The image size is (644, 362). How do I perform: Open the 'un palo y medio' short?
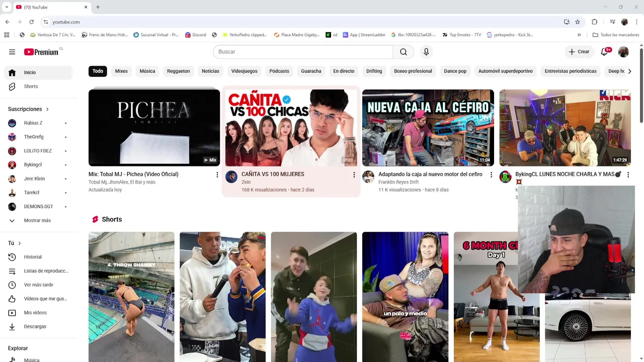[x=405, y=297]
